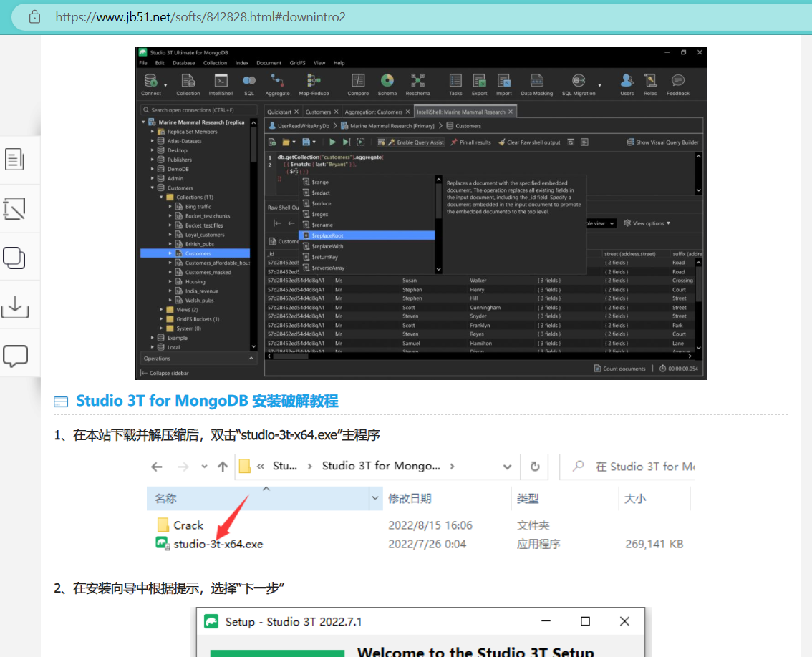Launch the Map-Reduce tool
812x657 pixels.
[x=314, y=82]
